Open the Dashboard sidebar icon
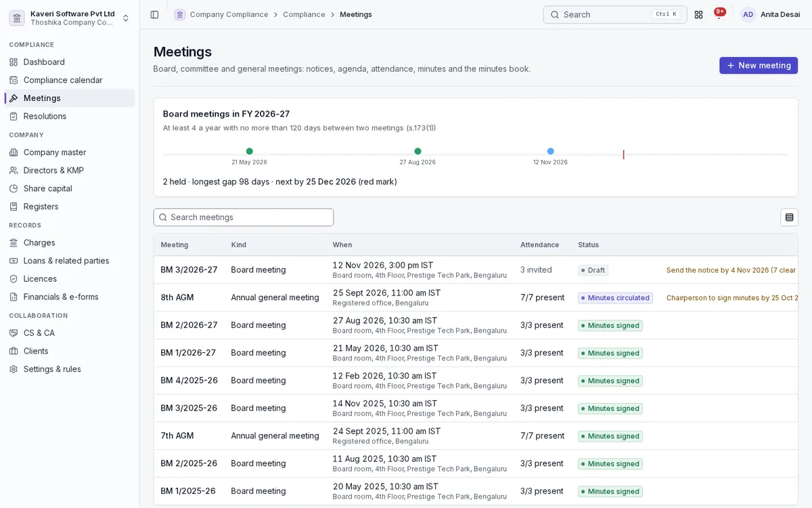The width and height of the screenshot is (812, 508). coord(14,62)
